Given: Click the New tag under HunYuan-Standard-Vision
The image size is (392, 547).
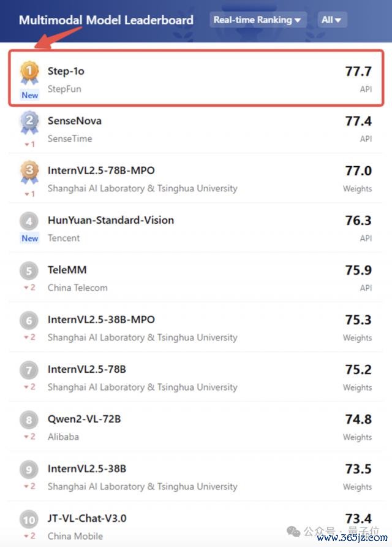Looking at the screenshot, I should pos(29,239).
